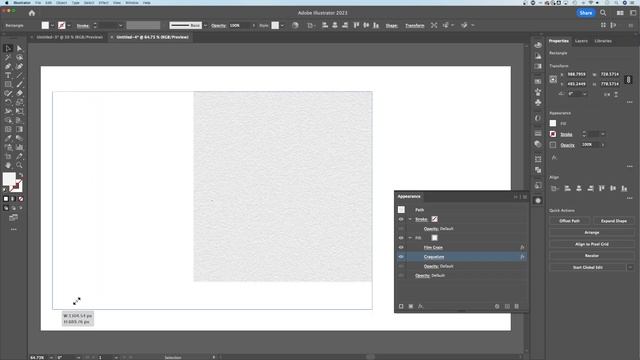The width and height of the screenshot is (640, 360).
Task: Switch to first Untitled document tab
Action: (x=69, y=37)
